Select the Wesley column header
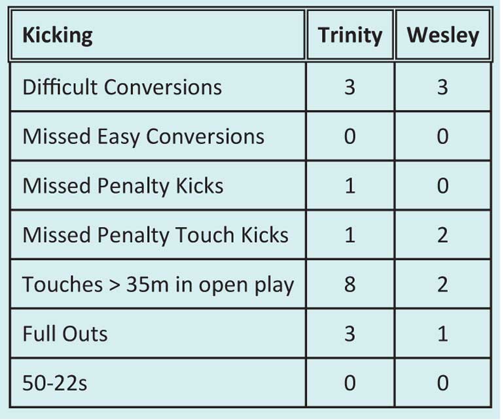This screenshot has width=504, height=420. click(x=443, y=35)
